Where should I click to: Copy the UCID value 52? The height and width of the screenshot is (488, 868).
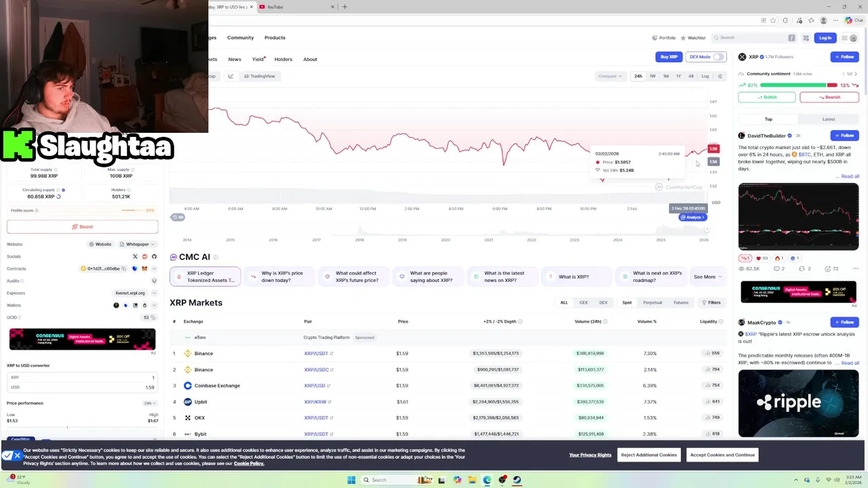154,317
